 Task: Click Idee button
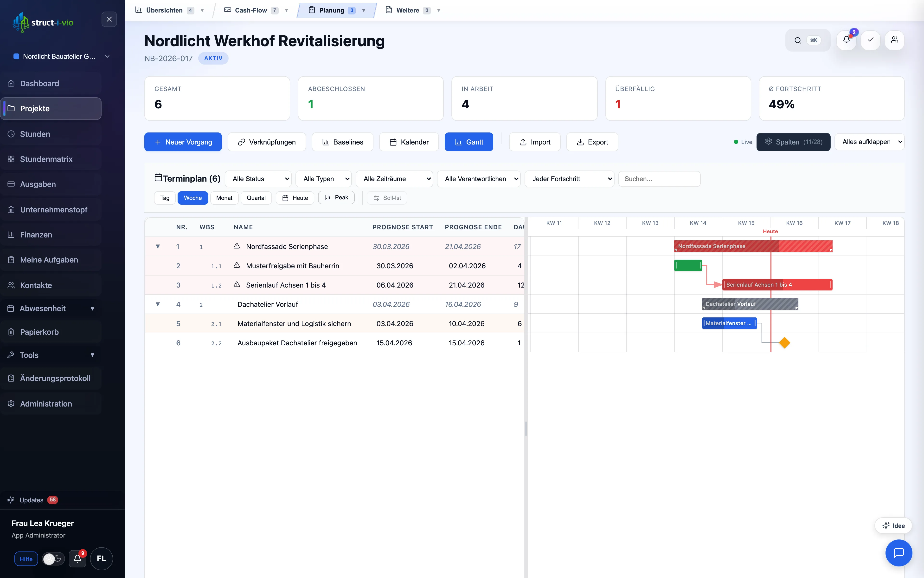893,526
